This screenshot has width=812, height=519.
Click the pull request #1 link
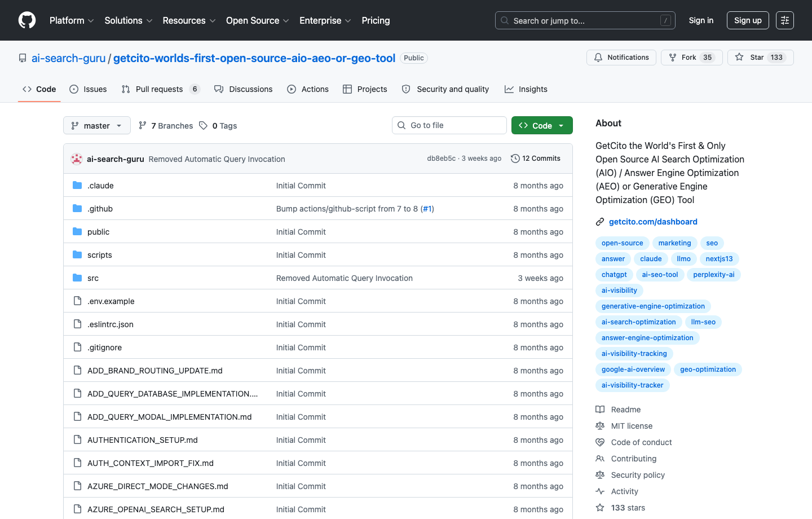click(427, 209)
